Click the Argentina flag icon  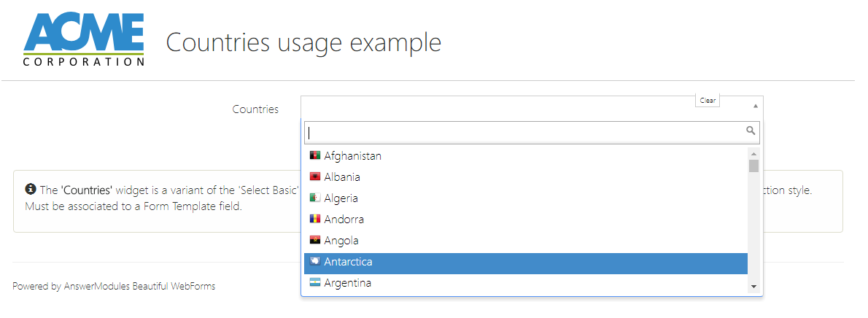coord(315,282)
